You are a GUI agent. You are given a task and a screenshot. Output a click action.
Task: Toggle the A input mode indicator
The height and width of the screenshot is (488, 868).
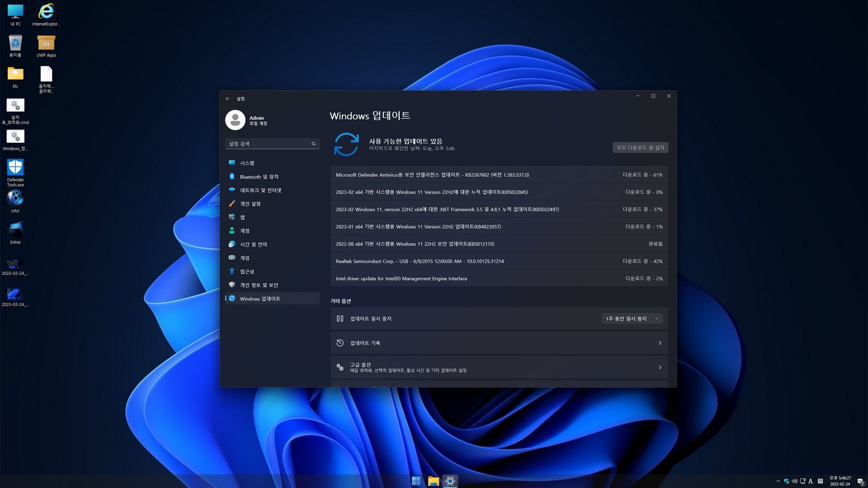pyautogui.click(x=811, y=481)
